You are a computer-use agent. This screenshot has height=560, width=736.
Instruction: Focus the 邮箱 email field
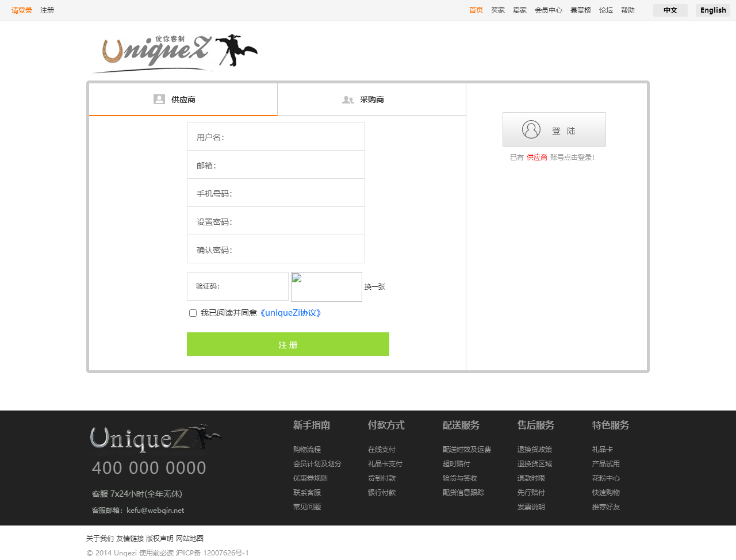click(276, 165)
